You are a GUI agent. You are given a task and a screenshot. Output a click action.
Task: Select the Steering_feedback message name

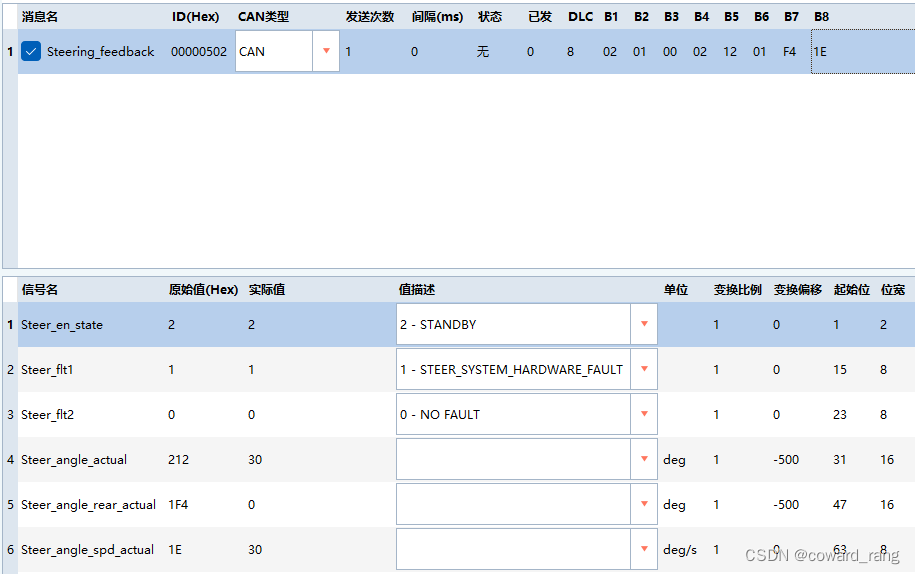(x=100, y=51)
